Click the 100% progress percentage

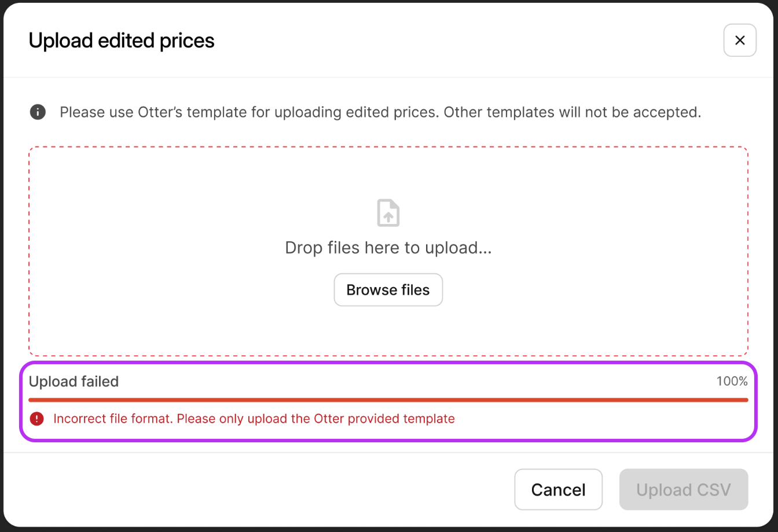[732, 381]
